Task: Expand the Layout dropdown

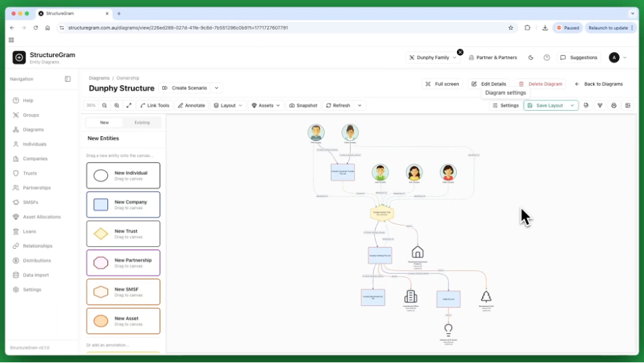Action: pyautogui.click(x=228, y=105)
